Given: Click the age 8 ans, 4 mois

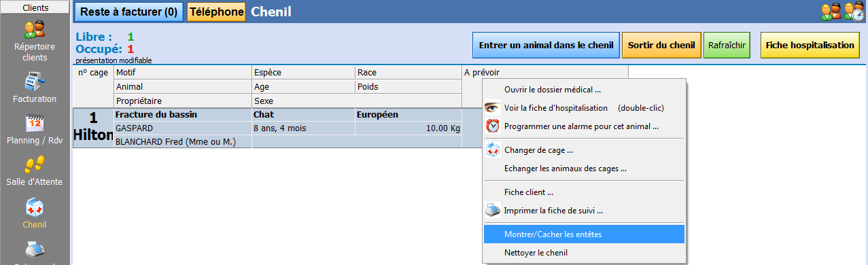Looking at the screenshot, I should (303, 128).
